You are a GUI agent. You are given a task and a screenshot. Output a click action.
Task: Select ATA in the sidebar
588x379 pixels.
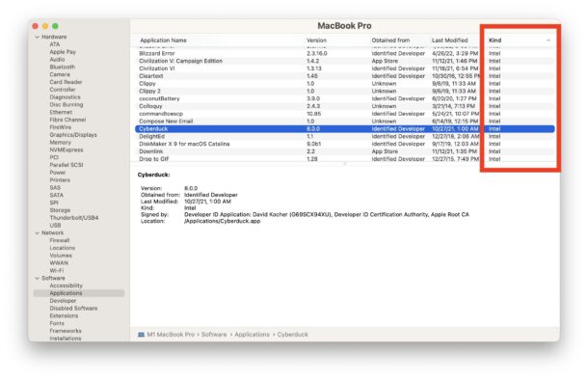[x=55, y=44]
